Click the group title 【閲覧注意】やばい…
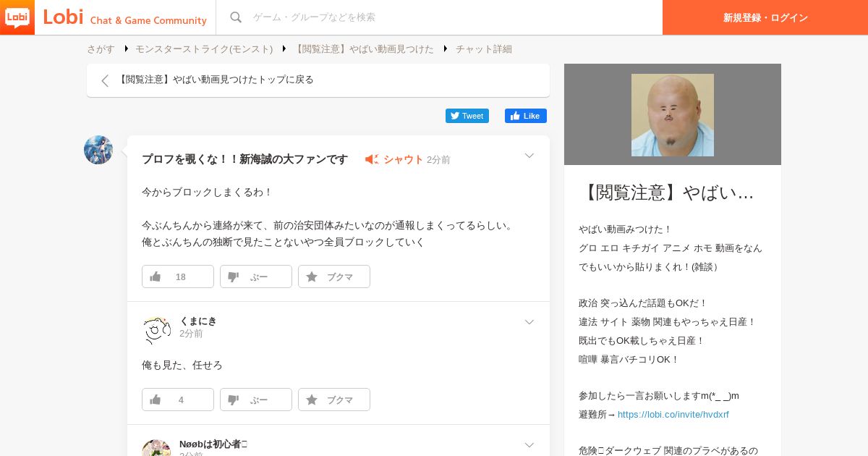This screenshot has width=868, height=456. (x=668, y=193)
